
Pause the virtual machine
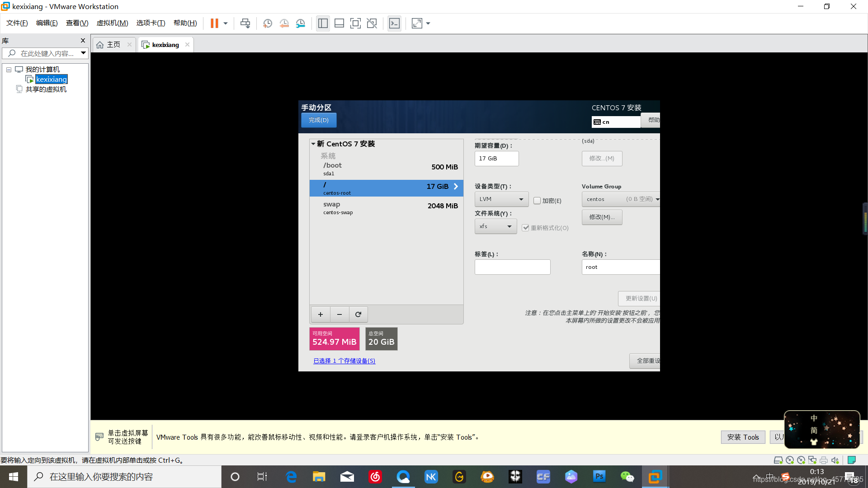[214, 23]
